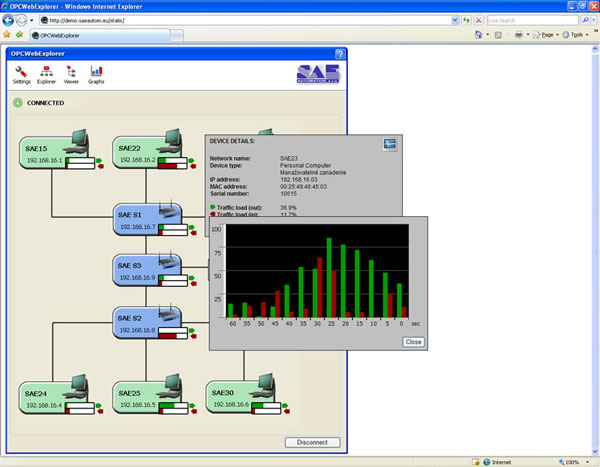
Task: Click the green CONNECTED status icon
Action: pyautogui.click(x=18, y=103)
